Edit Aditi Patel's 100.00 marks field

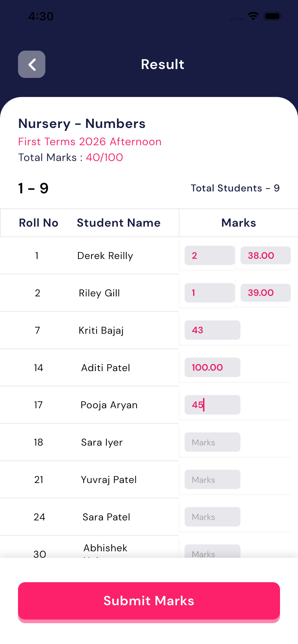point(212,367)
